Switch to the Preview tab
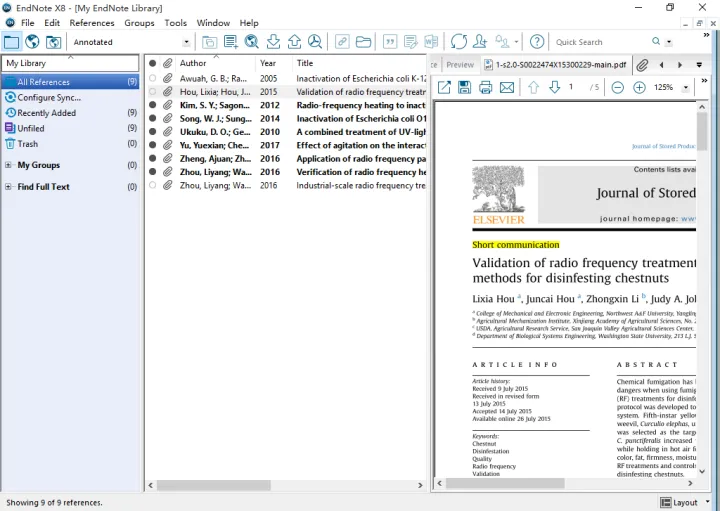 [x=460, y=65]
